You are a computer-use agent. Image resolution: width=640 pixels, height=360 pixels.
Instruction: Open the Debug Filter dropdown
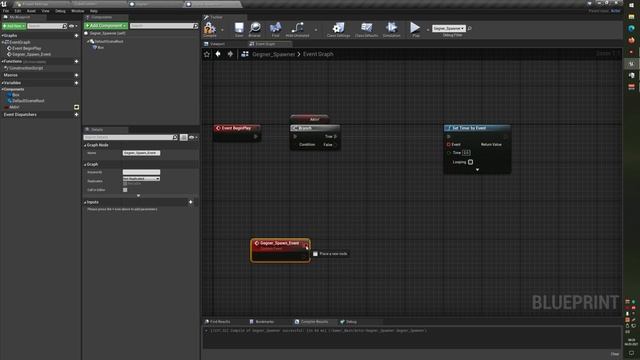[449, 29]
